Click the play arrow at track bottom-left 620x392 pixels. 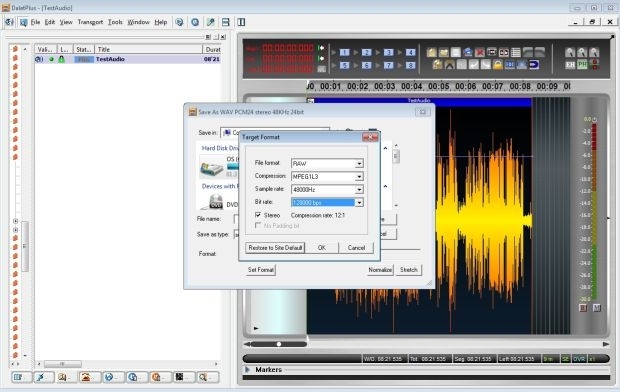[256, 328]
